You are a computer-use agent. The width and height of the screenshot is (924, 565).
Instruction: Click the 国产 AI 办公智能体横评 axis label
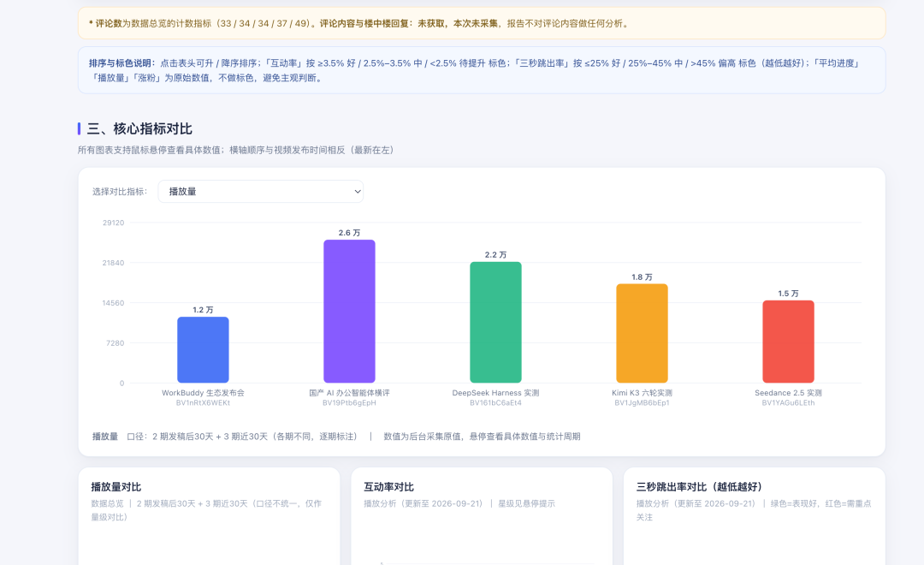(349, 393)
